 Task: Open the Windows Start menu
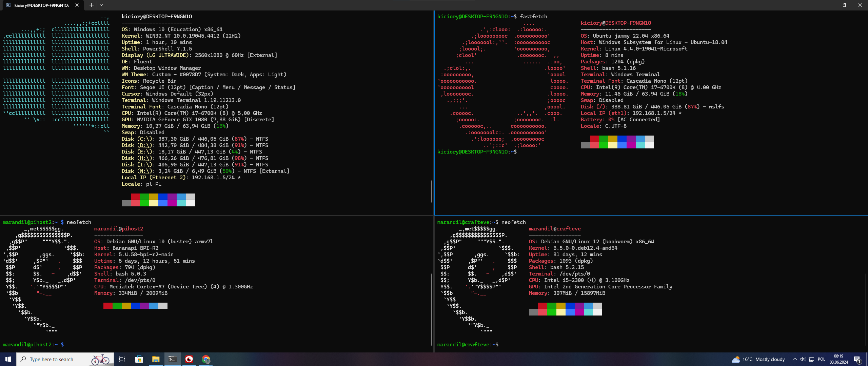(x=8, y=359)
